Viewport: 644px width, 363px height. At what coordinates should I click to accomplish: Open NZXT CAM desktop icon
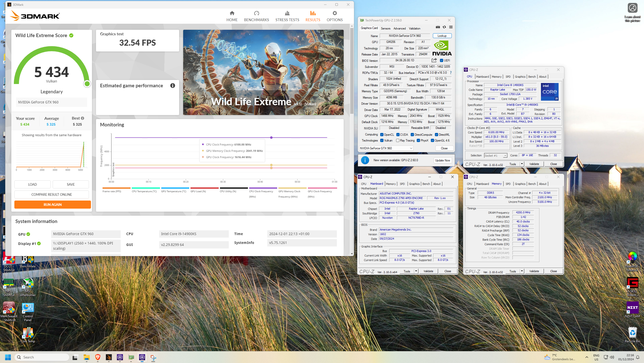tap(632, 310)
